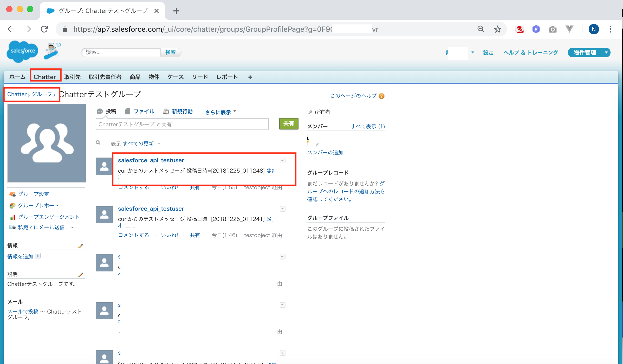Open the 取引先責任者 tab
623x364 pixels.
(x=105, y=77)
